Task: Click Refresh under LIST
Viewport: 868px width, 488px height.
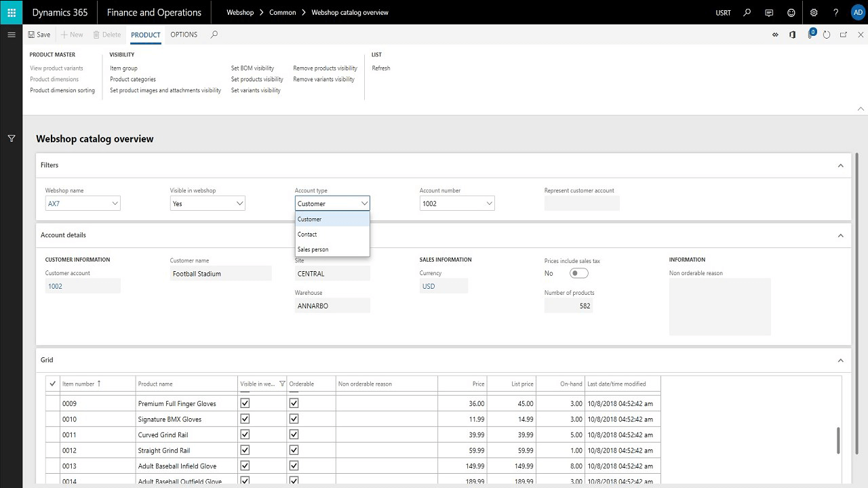Action: click(x=381, y=68)
